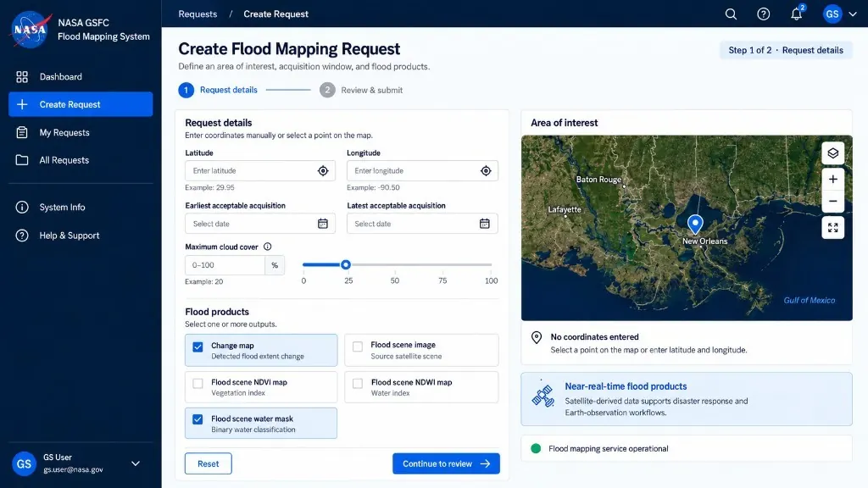Uncheck Change map checkbox
868x488 pixels.
pos(198,347)
